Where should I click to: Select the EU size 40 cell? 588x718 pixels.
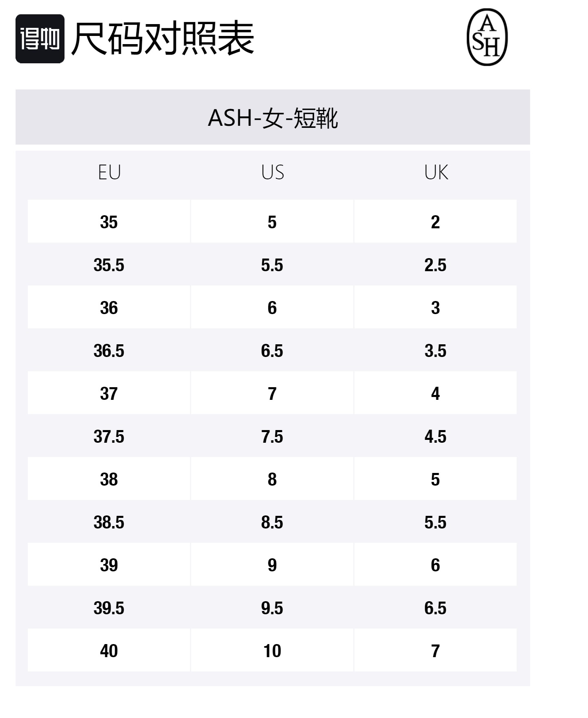[x=109, y=651]
